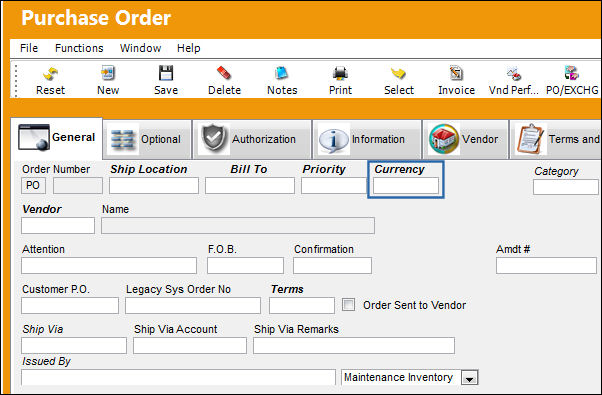Click the Print printer icon
The width and height of the screenshot is (602, 395).
pos(340,73)
